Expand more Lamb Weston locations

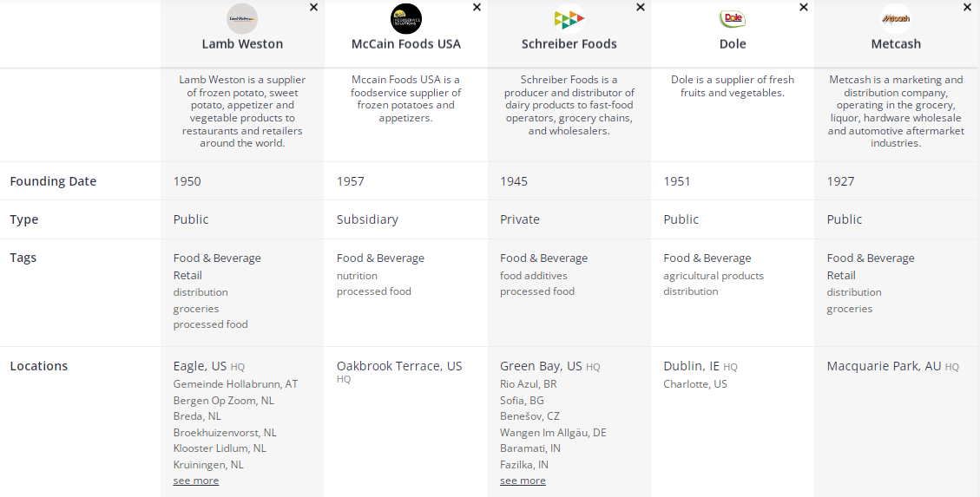(196, 481)
